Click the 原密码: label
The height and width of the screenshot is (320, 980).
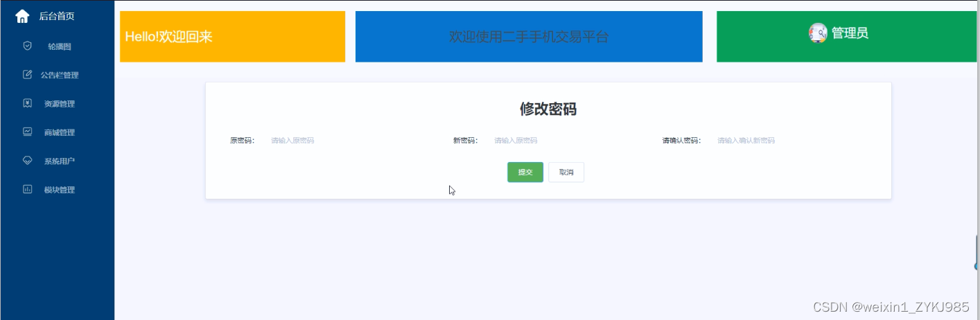[243, 141]
